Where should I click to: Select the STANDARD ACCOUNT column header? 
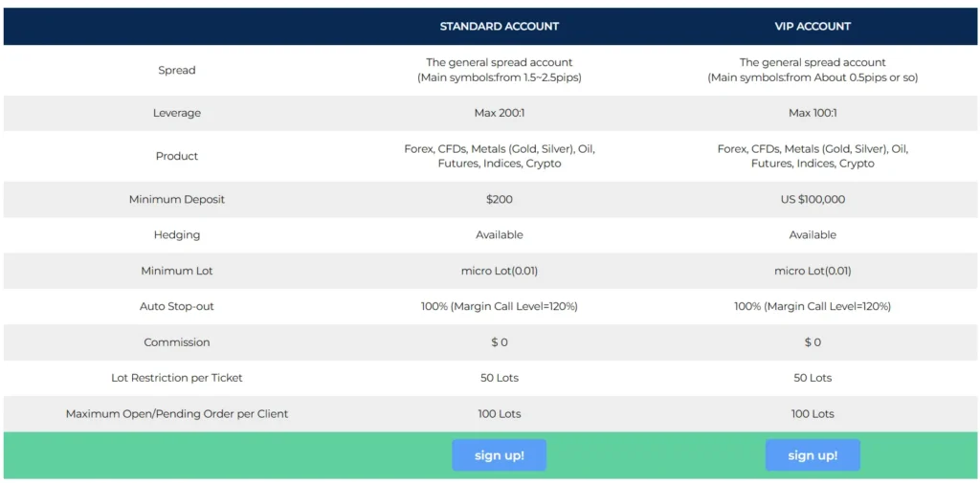point(499,26)
